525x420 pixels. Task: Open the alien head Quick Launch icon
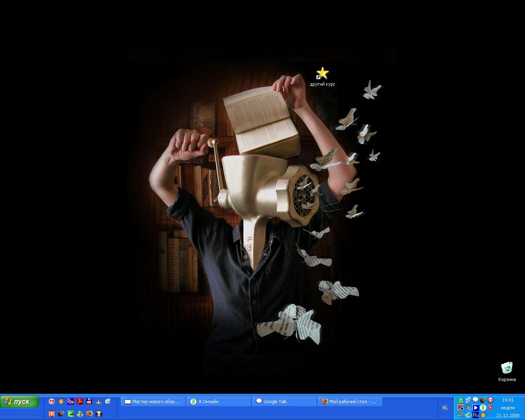tap(99, 414)
